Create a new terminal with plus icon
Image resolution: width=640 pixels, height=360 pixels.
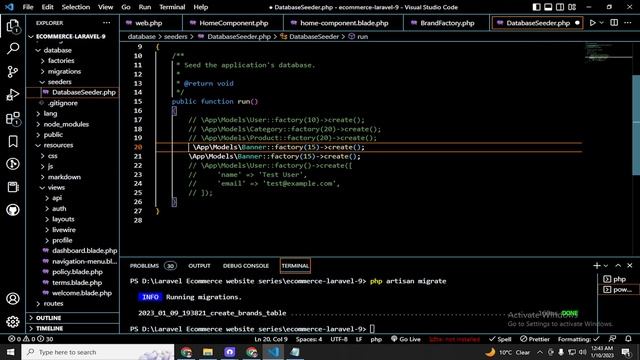click(596, 266)
